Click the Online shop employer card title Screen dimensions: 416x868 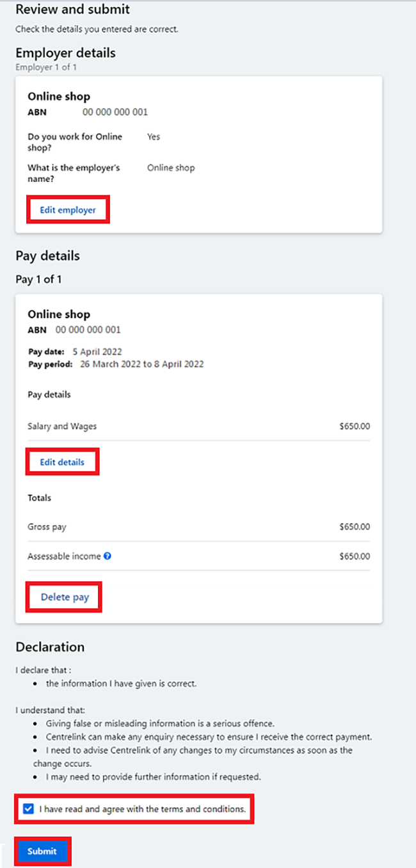[x=59, y=97]
